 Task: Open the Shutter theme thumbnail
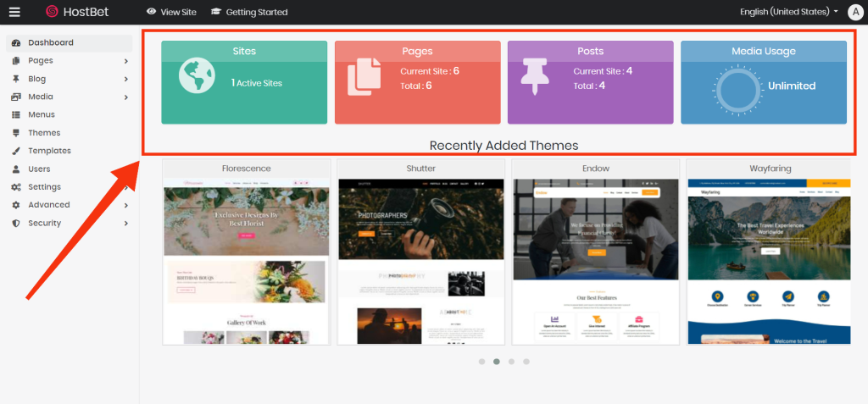(x=420, y=261)
